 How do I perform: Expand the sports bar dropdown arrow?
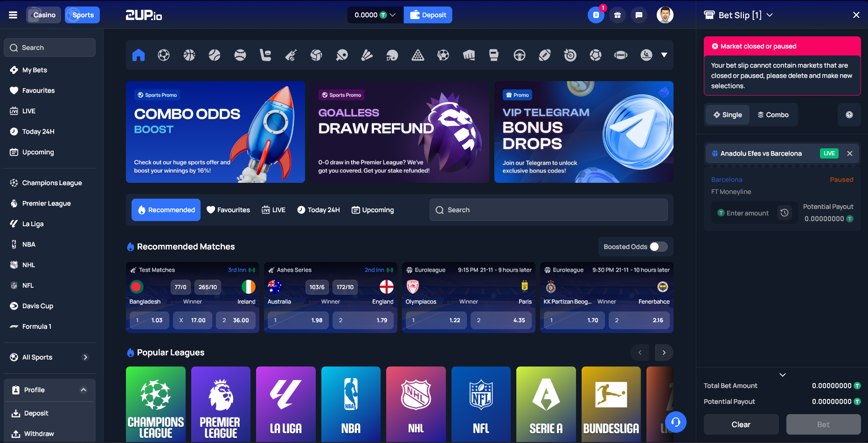coord(664,55)
